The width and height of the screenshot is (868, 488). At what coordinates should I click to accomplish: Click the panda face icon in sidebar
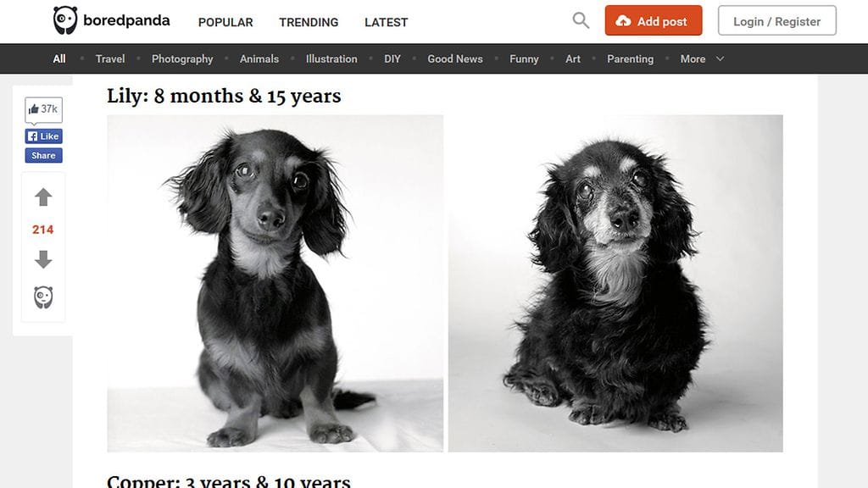click(43, 297)
